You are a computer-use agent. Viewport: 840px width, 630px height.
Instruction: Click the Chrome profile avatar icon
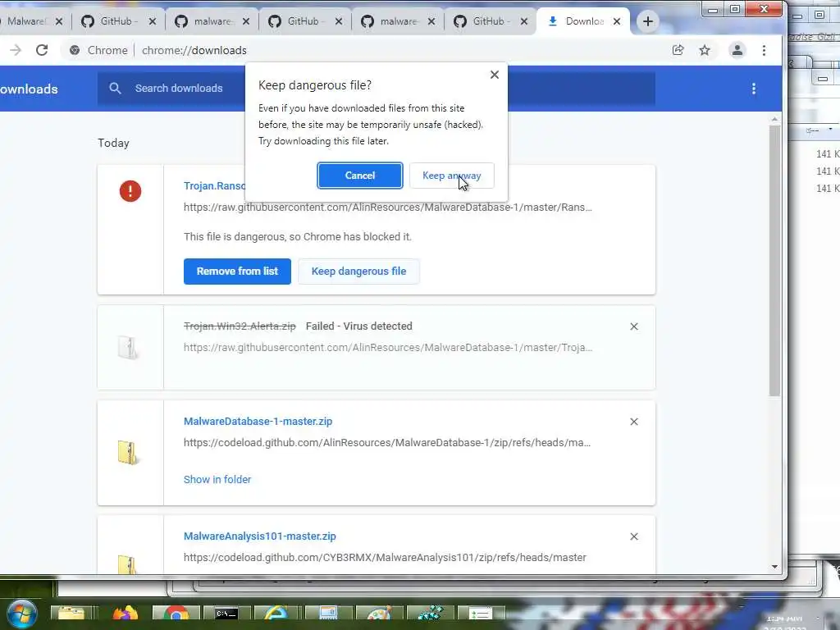tap(737, 50)
